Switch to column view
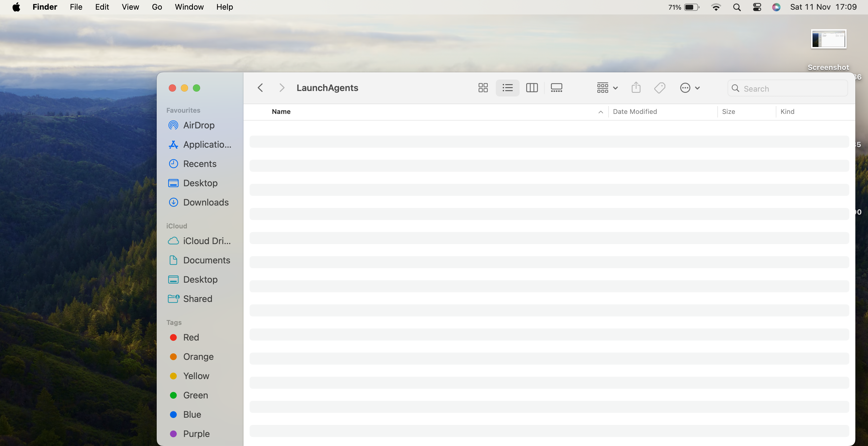Image resolution: width=868 pixels, height=446 pixels. point(531,88)
